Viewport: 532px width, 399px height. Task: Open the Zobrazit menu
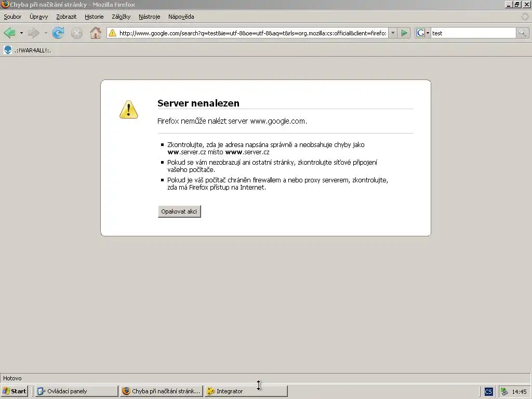click(x=66, y=17)
